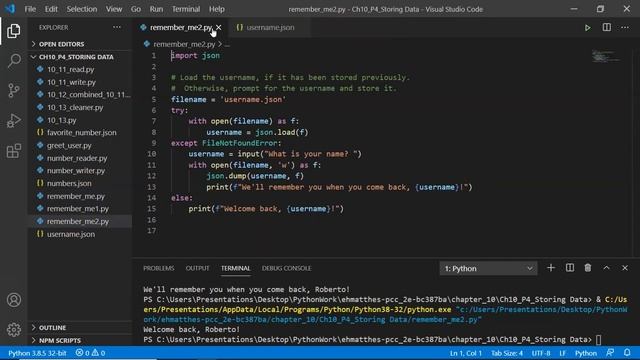Open editor More Actions ellipsis
The width and height of the screenshot is (640, 360).
[x=625, y=27]
